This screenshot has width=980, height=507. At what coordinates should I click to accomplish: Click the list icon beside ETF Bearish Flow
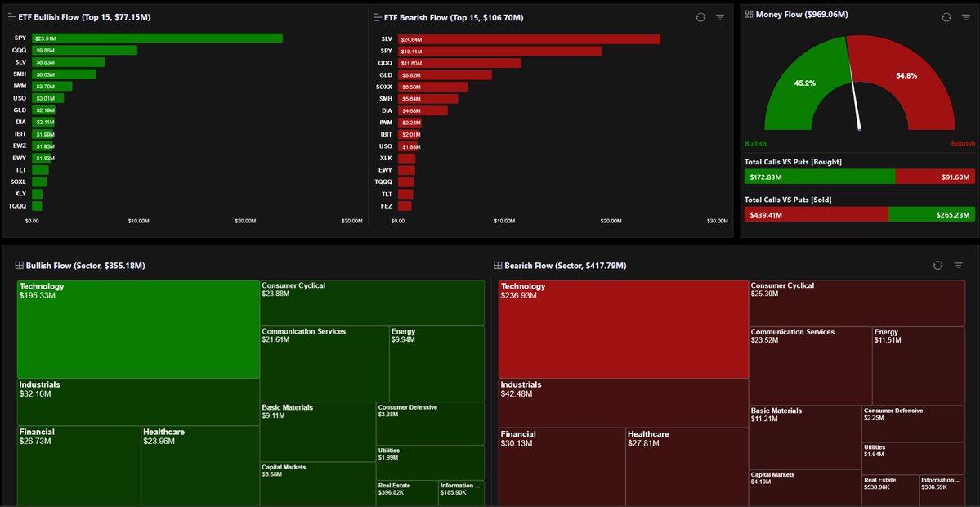coord(378,17)
